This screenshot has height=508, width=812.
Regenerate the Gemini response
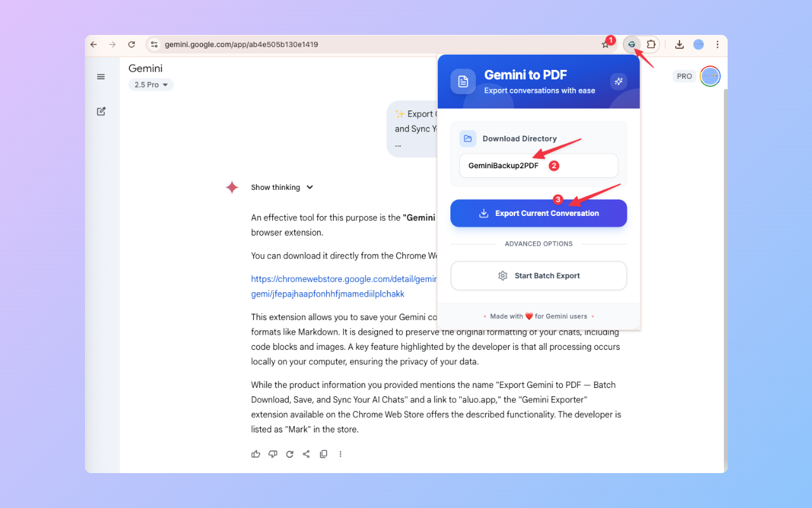pos(290,454)
